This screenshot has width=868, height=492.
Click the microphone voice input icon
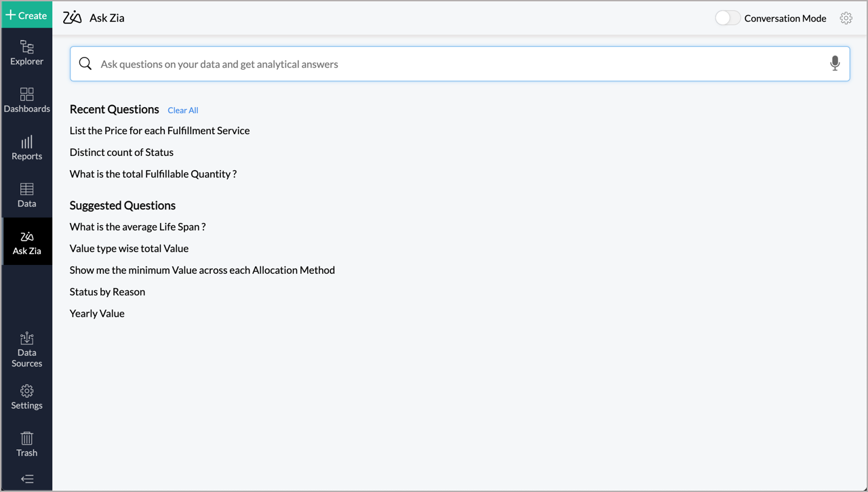835,64
